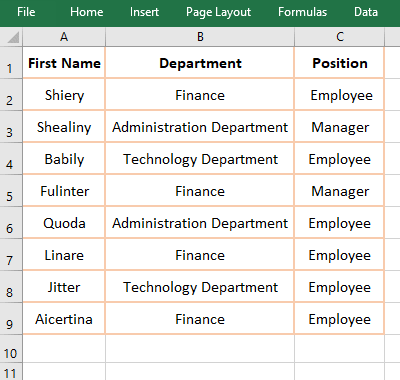
Task: Select empty cell B10
Action: tap(200, 349)
